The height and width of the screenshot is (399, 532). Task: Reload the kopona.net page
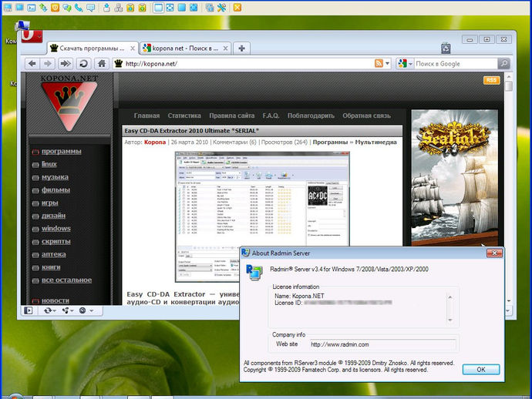point(83,63)
